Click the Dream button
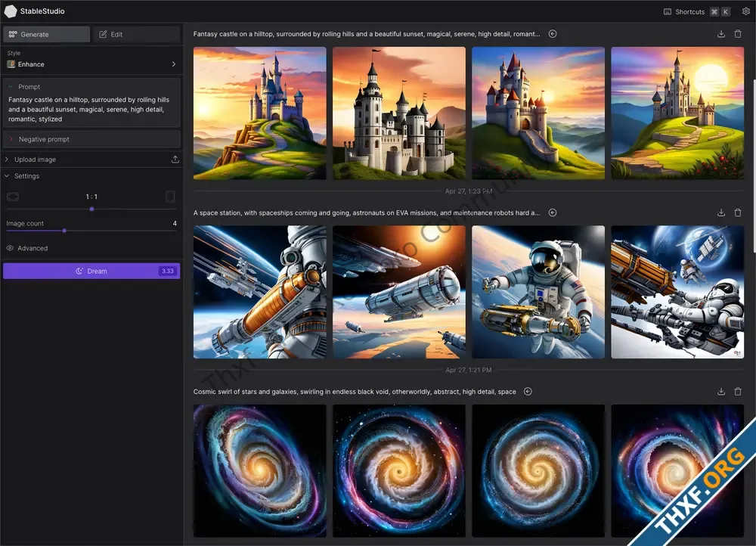 pyautogui.click(x=91, y=271)
